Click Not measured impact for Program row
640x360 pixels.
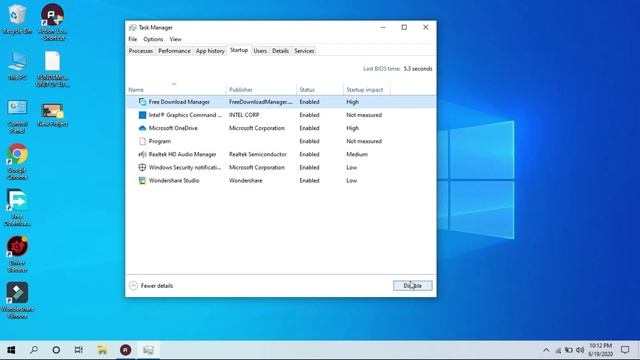click(x=364, y=141)
